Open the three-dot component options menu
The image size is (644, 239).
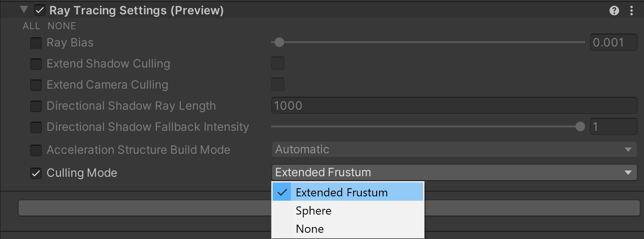point(632,11)
